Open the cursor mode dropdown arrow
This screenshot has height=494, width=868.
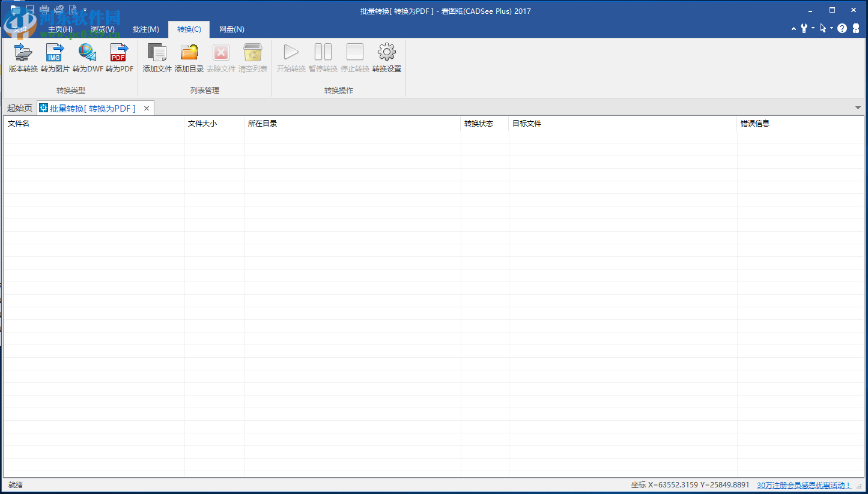832,28
